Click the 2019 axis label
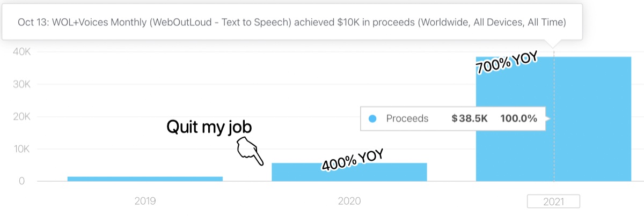The height and width of the screenshot is (216, 644). 145,202
